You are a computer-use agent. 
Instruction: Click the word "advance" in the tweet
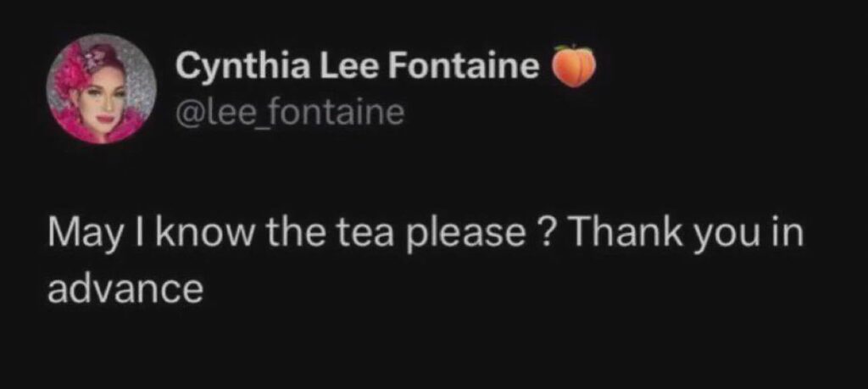125,289
